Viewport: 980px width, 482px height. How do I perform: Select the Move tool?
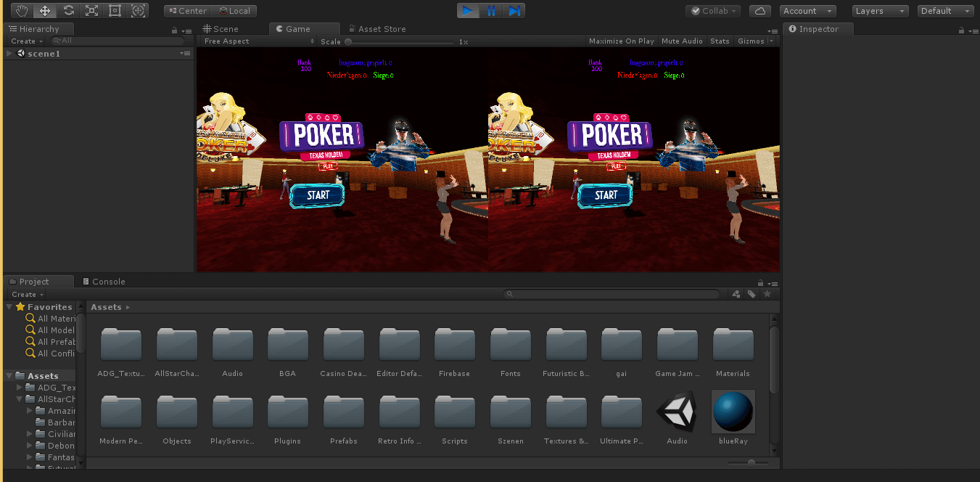(45, 11)
